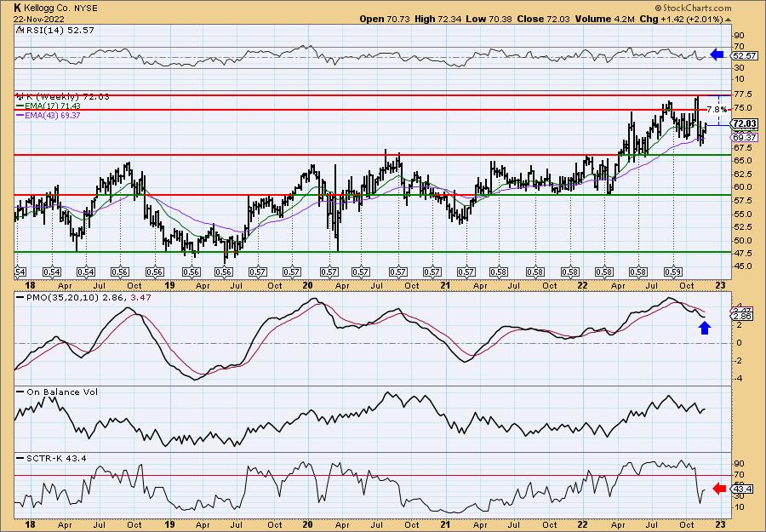Click the up triangle after the change percentage
The height and width of the screenshot is (532, 766).
click(728, 20)
